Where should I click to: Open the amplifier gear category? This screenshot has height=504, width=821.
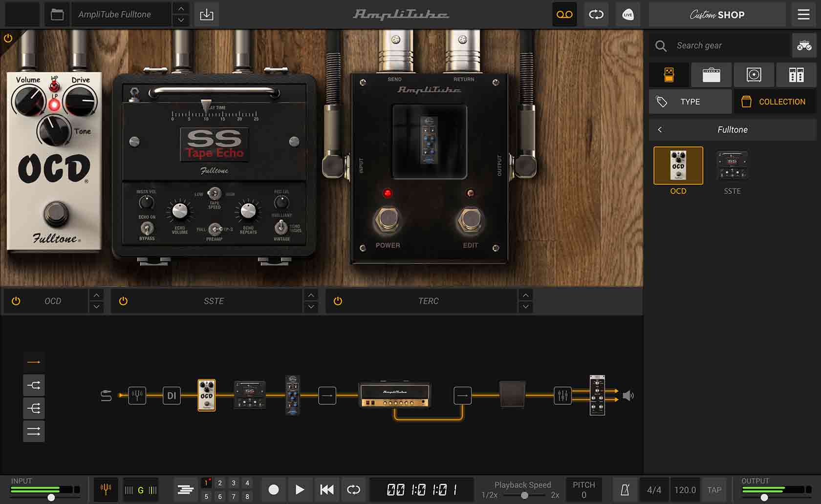[x=712, y=75]
